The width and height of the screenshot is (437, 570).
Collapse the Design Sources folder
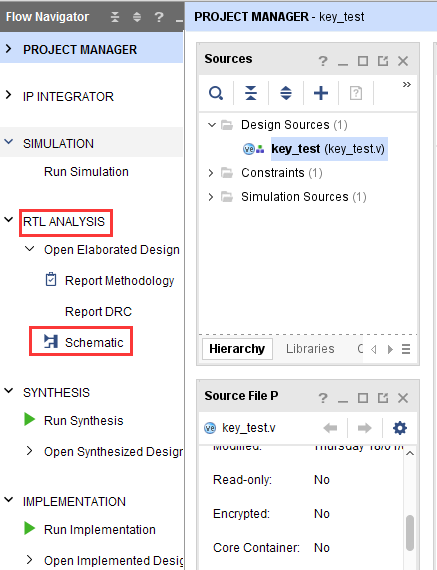[212, 125]
